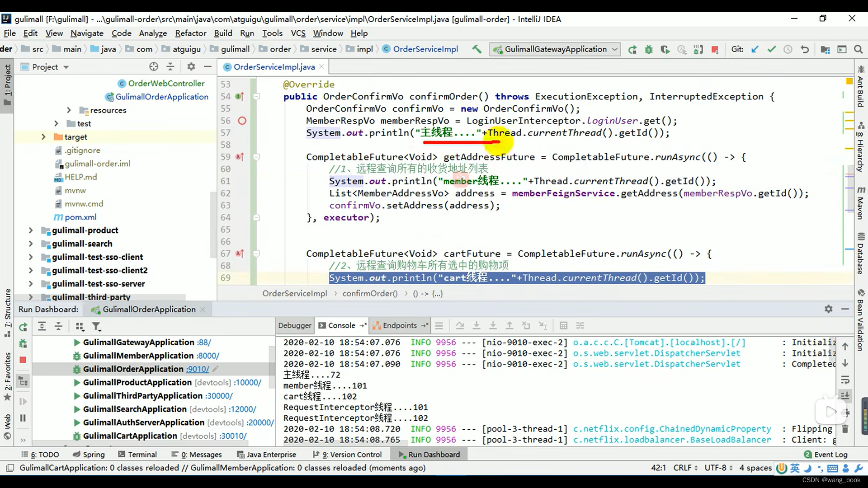The width and height of the screenshot is (868, 488).
Task: Click the Git update project arrow
Action: (755, 49)
